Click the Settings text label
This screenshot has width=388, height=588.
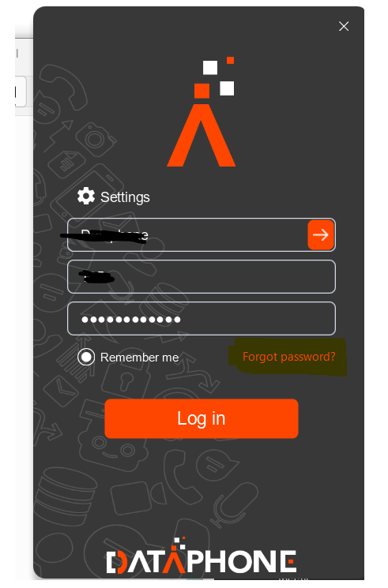125,197
